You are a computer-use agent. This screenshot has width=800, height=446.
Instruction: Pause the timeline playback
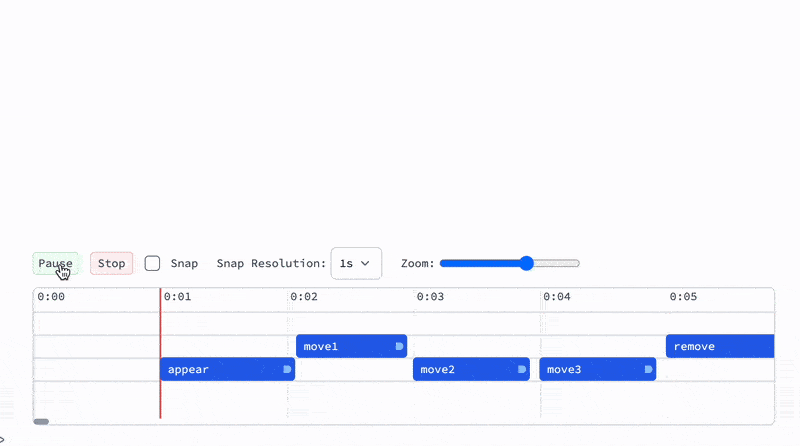[x=55, y=263]
